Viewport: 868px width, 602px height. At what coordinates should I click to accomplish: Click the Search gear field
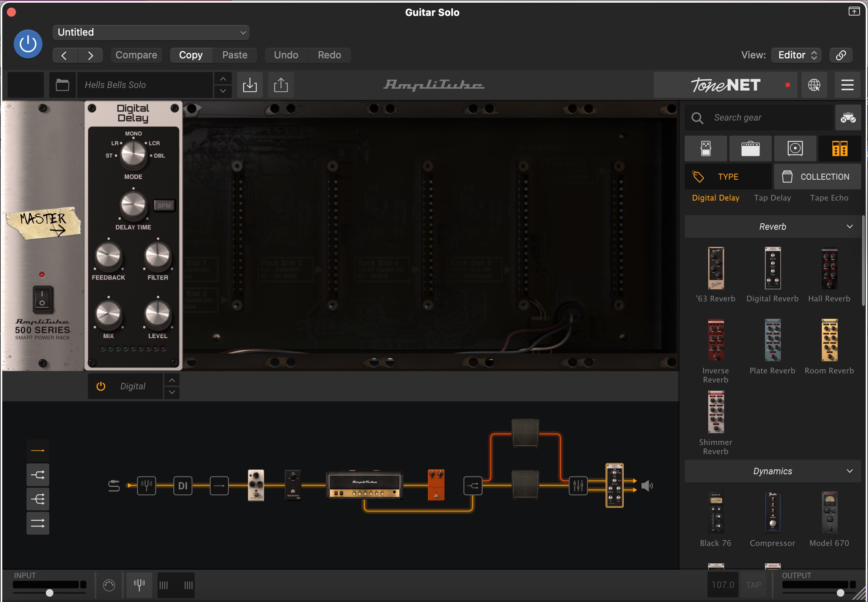(x=759, y=118)
